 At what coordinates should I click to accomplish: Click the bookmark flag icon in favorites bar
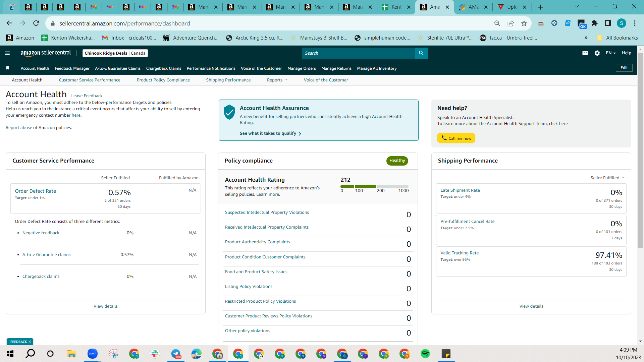tap(7, 68)
